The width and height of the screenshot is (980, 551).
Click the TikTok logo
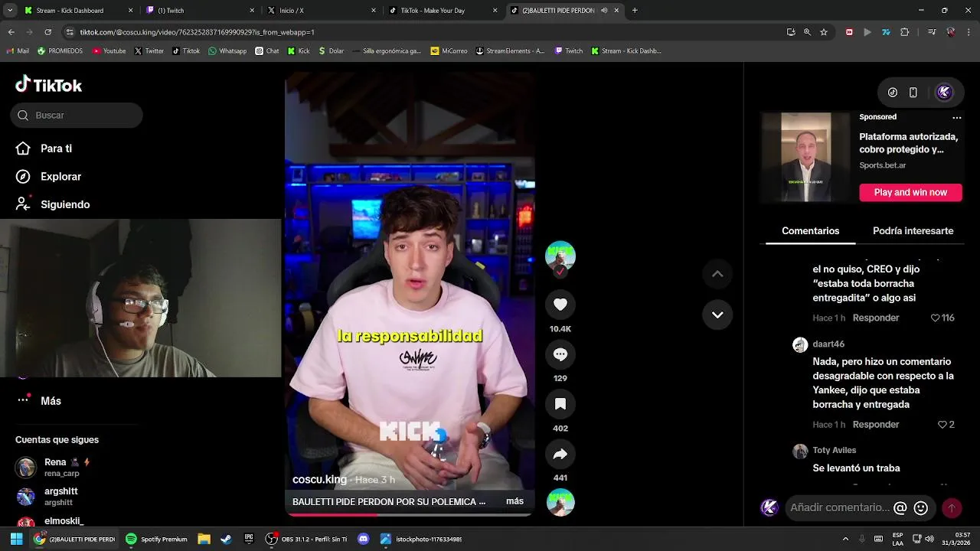coord(48,85)
